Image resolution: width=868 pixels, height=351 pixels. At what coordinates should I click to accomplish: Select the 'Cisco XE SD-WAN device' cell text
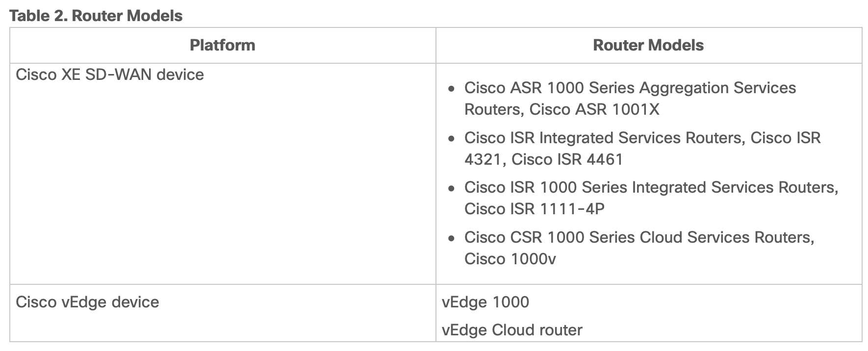[110, 75]
